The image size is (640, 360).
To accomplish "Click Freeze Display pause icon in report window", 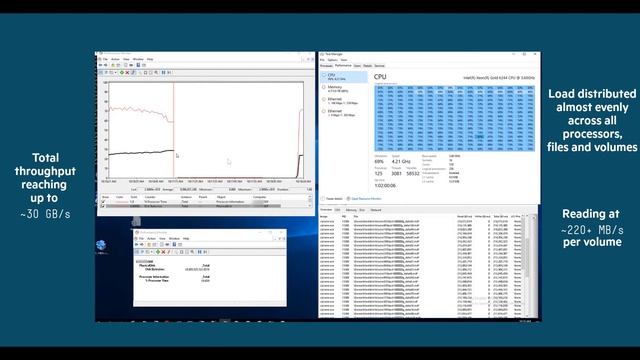I will pyautogui.click(x=200, y=252).
